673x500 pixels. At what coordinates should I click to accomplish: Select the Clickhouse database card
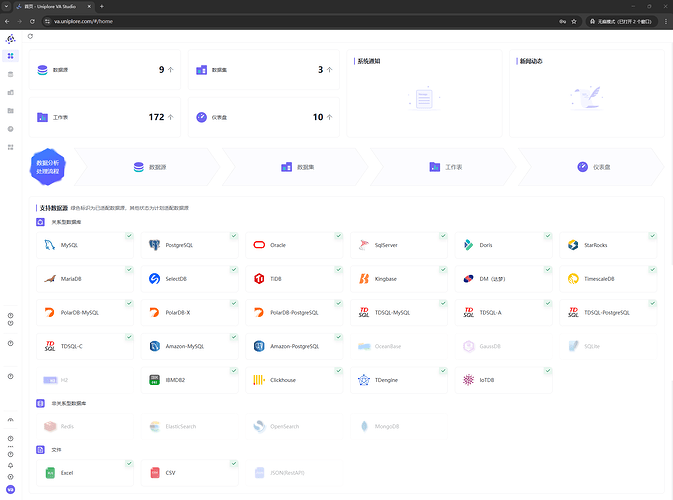point(294,380)
